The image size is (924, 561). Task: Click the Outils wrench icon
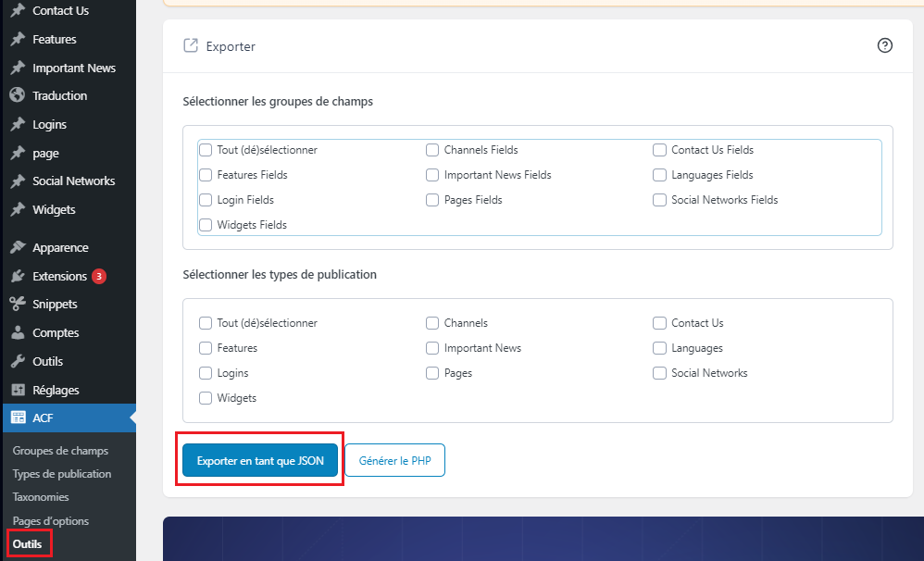(17, 361)
